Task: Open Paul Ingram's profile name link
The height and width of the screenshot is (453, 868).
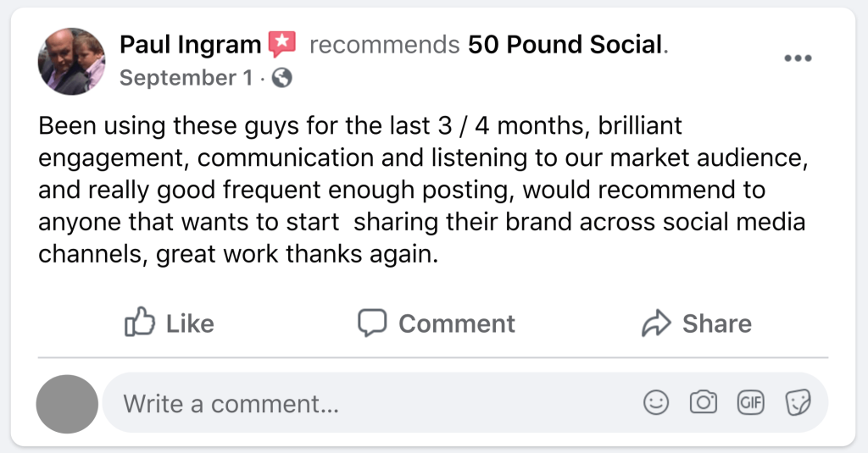Action: pos(192,44)
